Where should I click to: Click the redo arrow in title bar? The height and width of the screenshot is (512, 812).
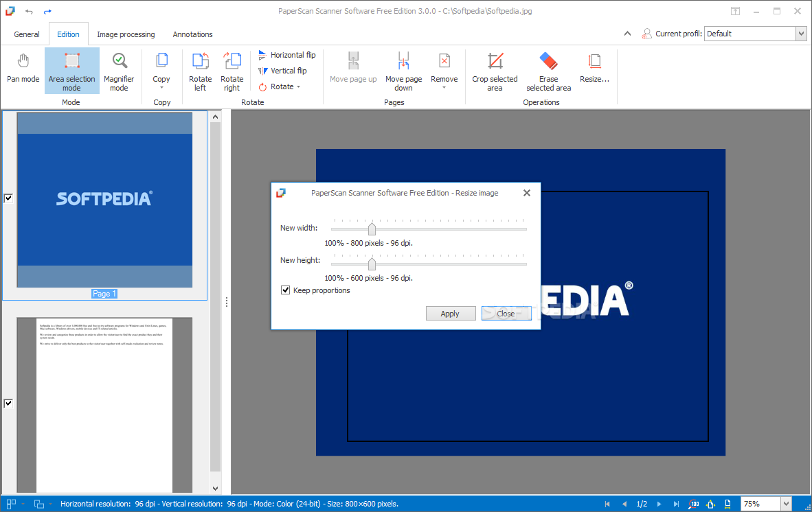coord(47,12)
